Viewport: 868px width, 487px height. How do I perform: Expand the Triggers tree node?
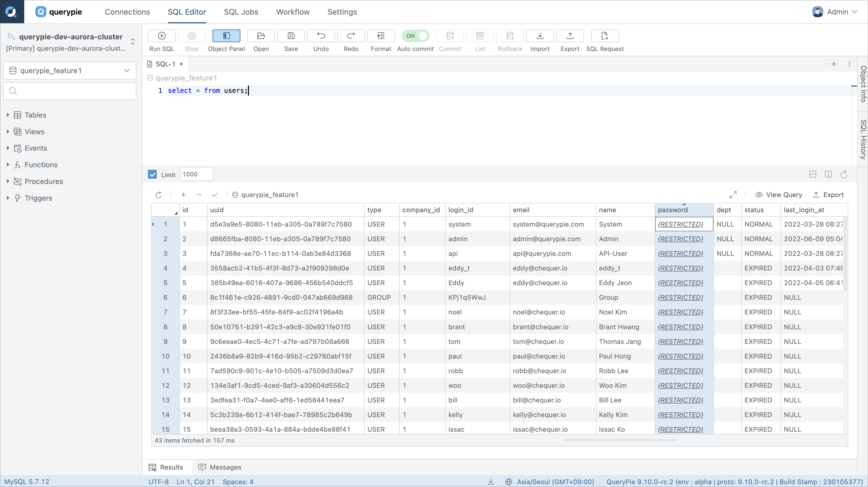coord(8,198)
